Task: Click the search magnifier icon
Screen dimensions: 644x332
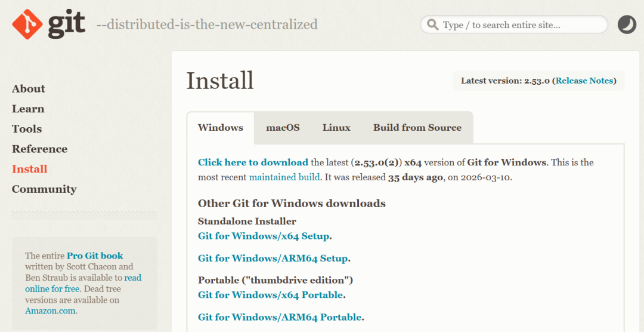Action: 432,24
